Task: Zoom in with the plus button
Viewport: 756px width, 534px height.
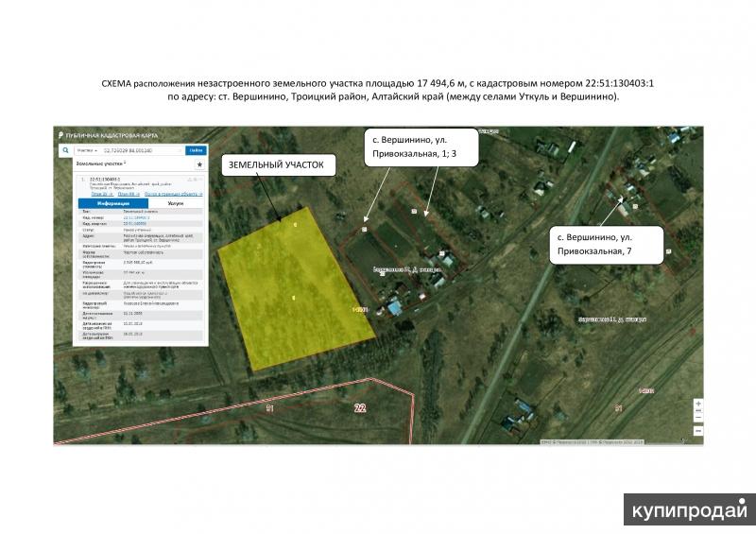Action: tap(697, 403)
